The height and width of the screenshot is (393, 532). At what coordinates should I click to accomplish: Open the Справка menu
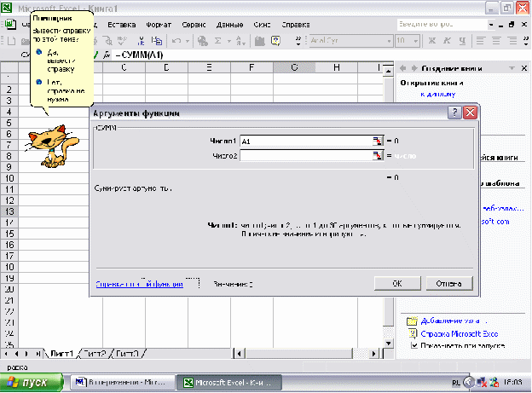296,25
